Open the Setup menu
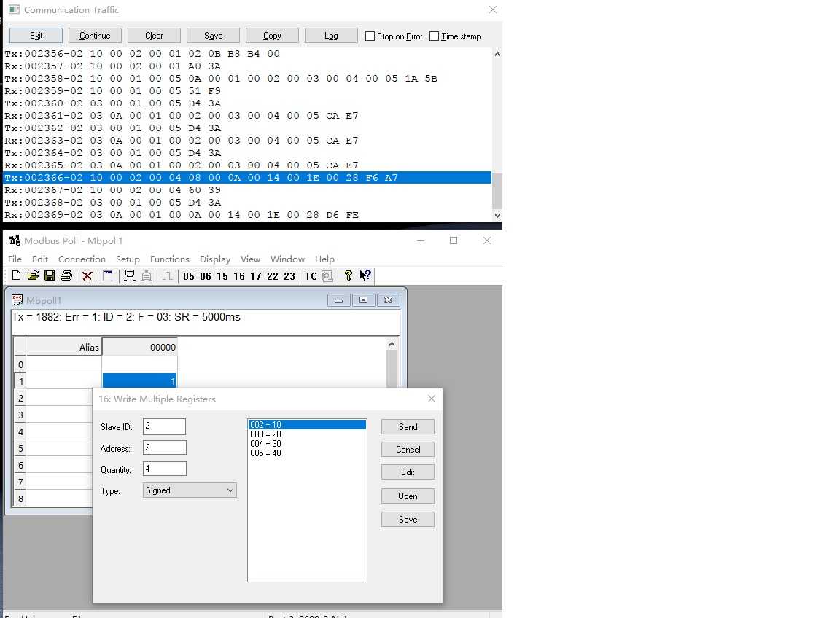The height and width of the screenshot is (618, 840). pos(128,259)
